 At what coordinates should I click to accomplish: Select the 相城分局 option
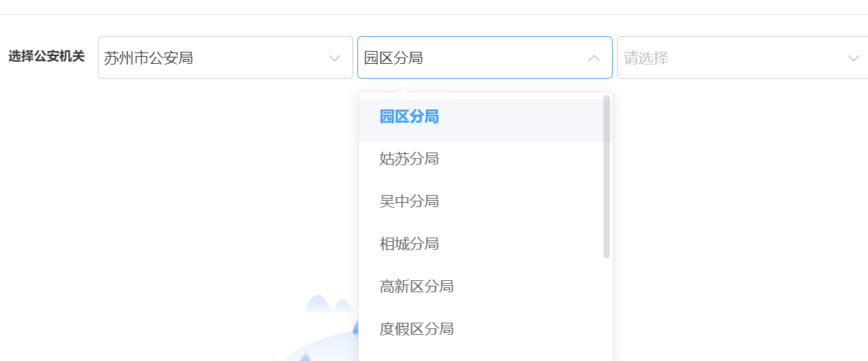click(409, 244)
